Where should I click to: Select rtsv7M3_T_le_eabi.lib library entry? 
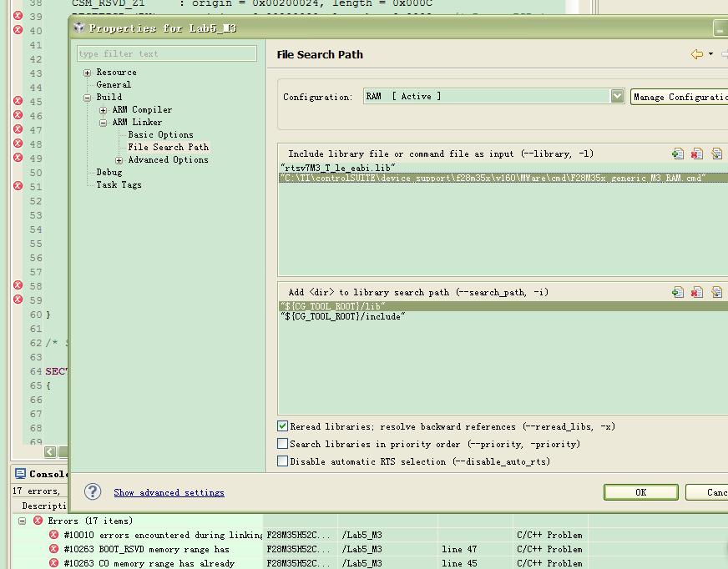(338, 168)
